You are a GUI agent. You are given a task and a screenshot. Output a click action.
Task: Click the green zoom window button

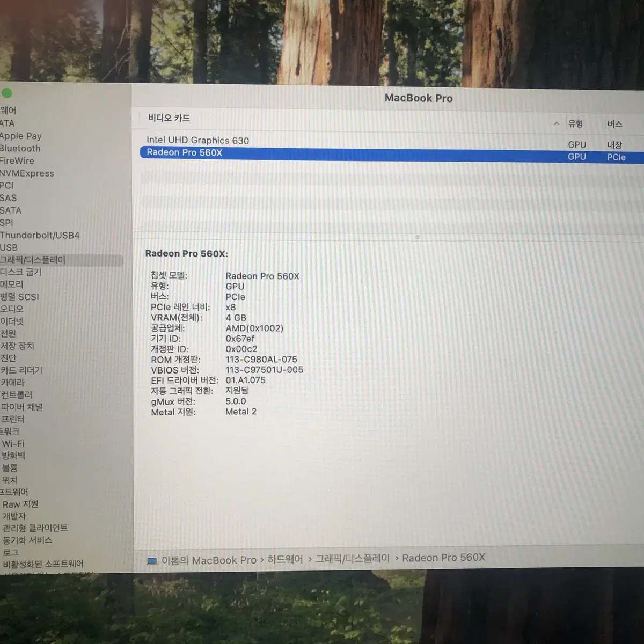point(6,93)
